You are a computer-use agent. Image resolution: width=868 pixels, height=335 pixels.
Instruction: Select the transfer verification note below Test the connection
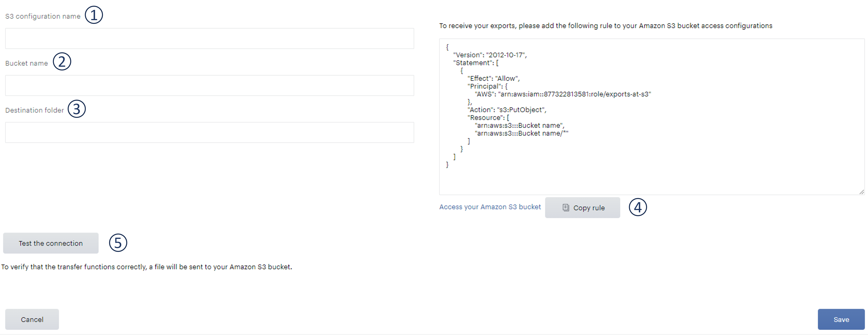click(147, 266)
